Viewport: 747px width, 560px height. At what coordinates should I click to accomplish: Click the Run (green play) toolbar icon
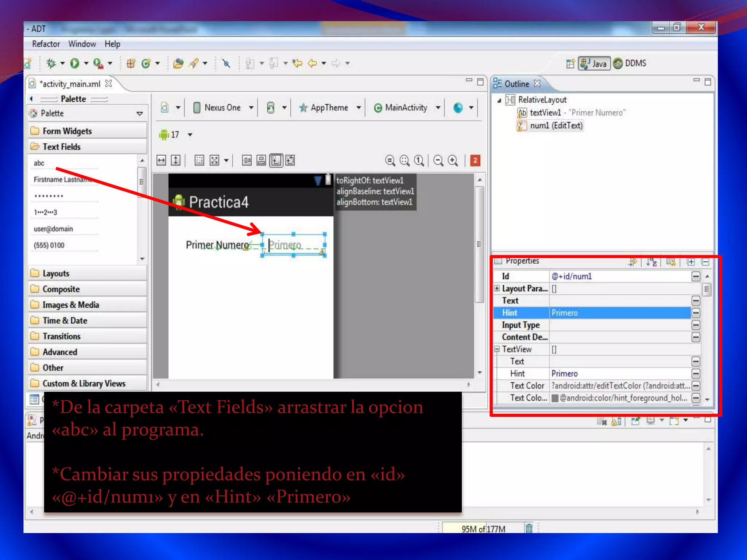[75, 63]
